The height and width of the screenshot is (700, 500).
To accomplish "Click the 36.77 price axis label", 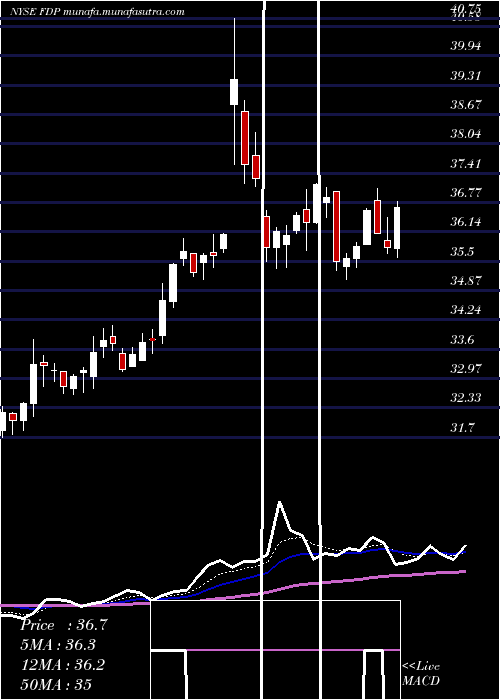I will click(466, 193).
